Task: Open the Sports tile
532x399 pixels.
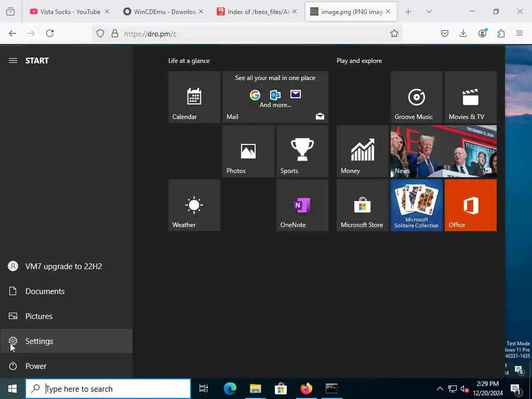Action: 302,151
